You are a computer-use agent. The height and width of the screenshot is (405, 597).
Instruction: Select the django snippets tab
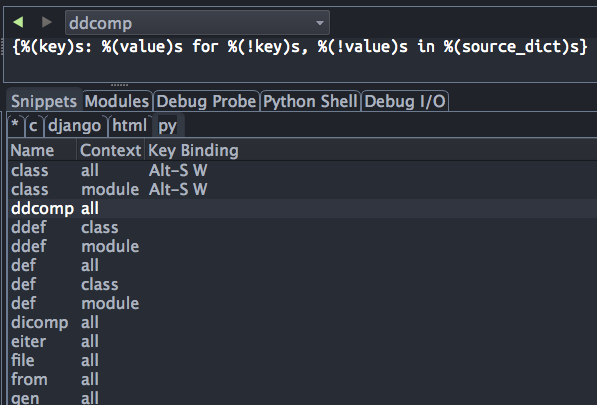tap(75, 125)
